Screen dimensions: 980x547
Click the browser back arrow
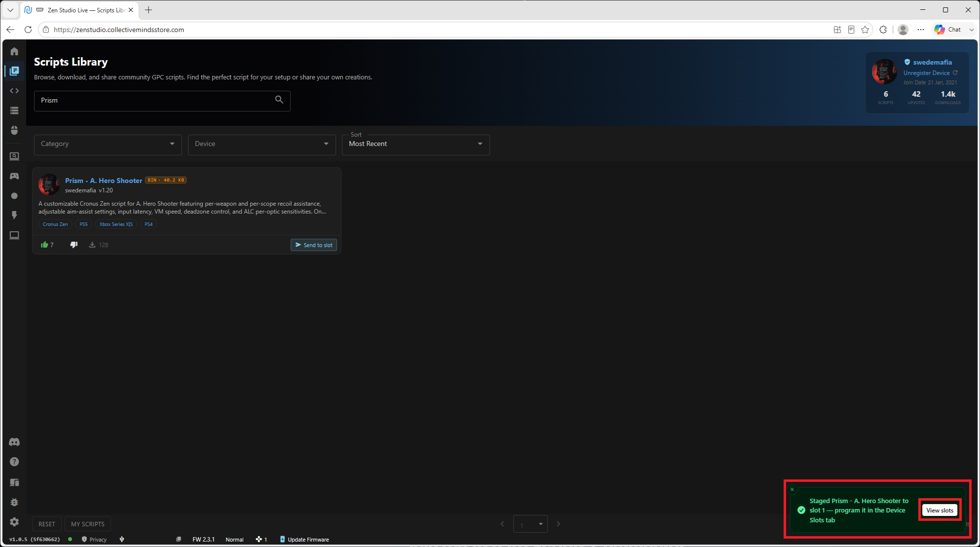[x=10, y=30]
